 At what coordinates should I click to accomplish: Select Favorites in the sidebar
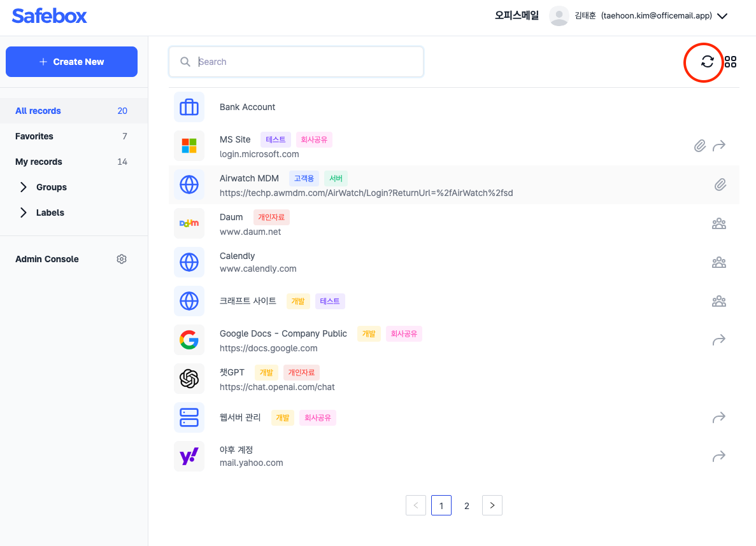click(34, 136)
